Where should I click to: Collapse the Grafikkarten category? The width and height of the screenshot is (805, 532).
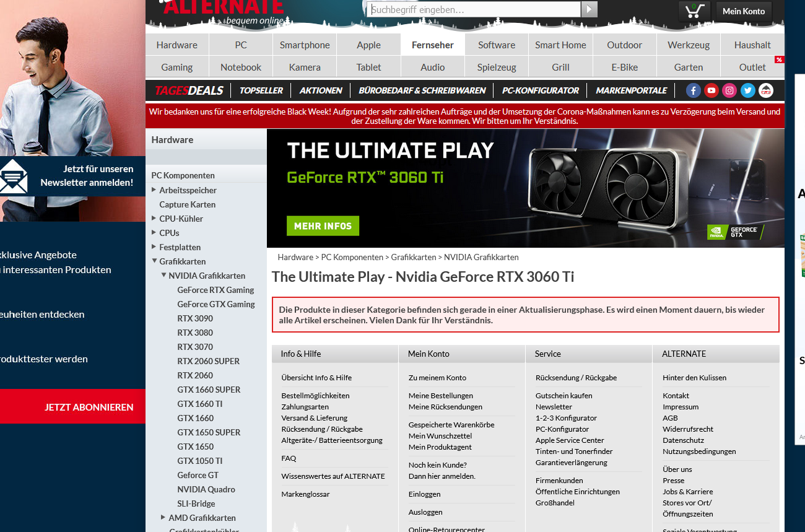tap(154, 261)
